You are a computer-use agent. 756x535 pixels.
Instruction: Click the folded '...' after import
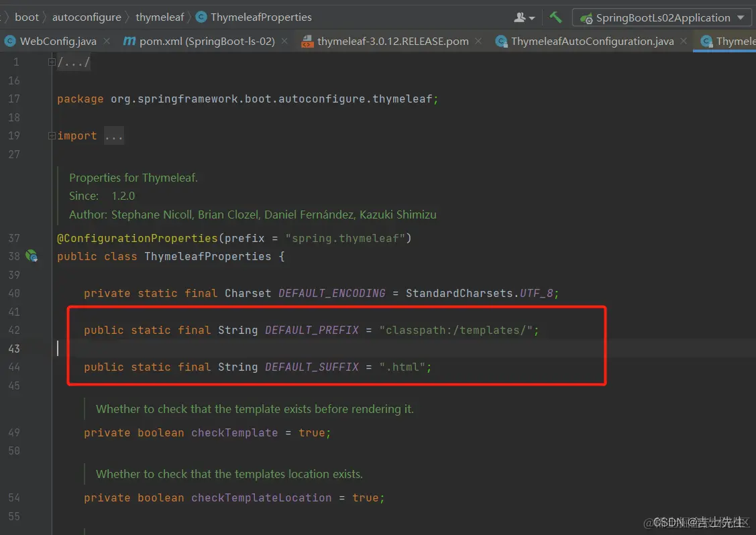point(114,136)
